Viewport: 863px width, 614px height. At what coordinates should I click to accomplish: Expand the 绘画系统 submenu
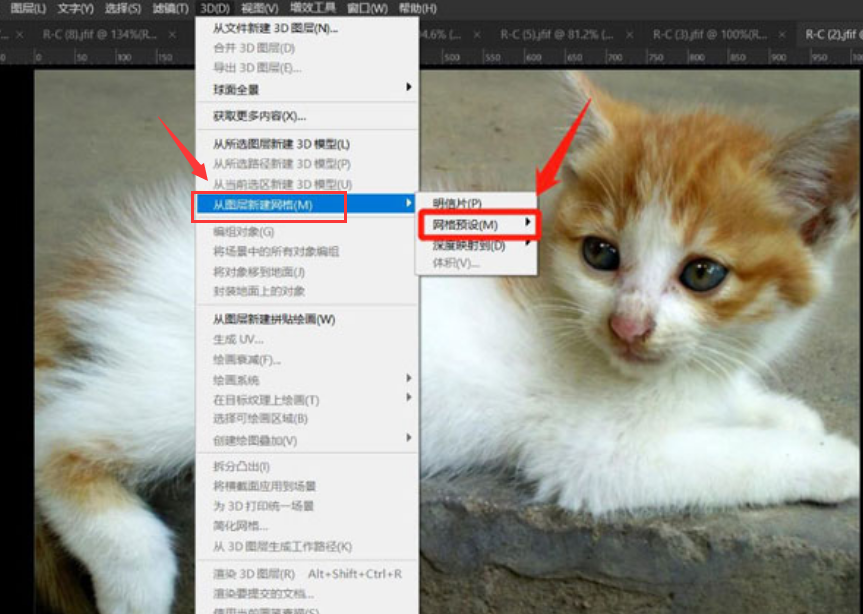(307, 380)
